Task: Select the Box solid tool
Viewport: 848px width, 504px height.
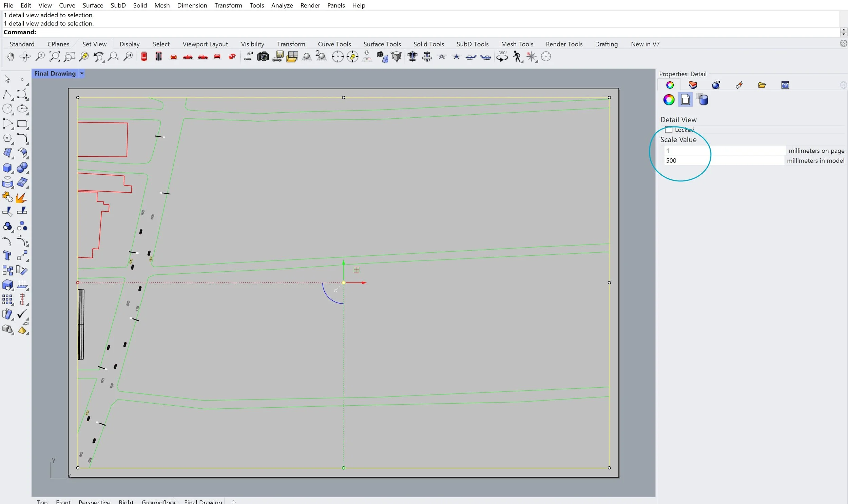Action: [7, 168]
